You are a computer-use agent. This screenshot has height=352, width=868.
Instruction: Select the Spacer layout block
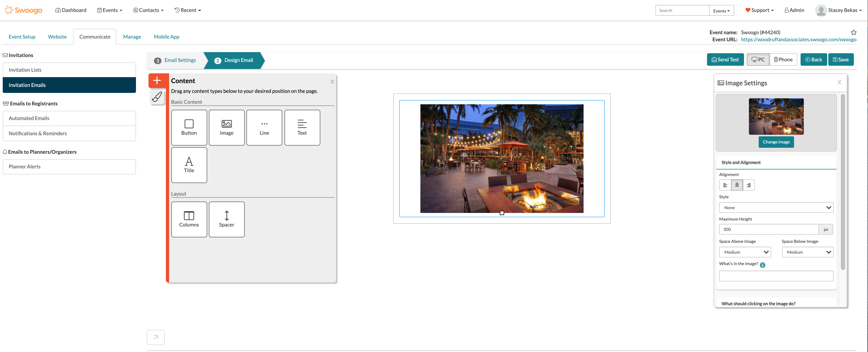click(227, 219)
